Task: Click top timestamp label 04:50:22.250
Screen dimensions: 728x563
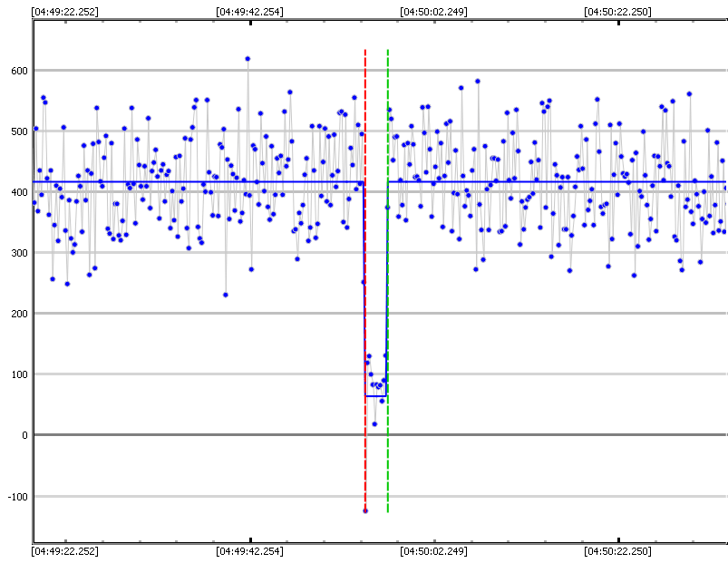Action: pos(618,12)
